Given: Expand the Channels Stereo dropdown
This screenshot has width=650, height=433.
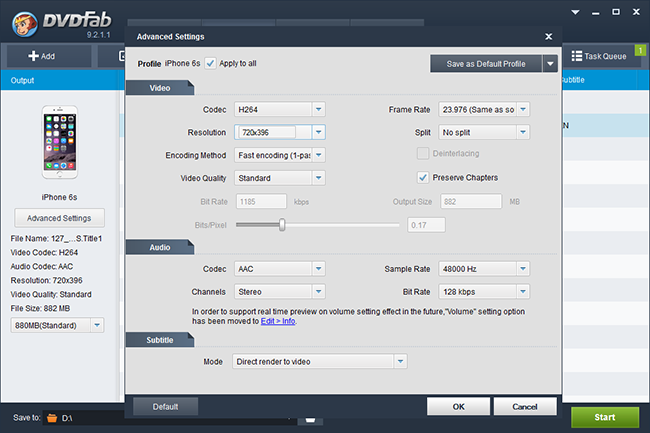Looking at the screenshot, I should [318, 291].
